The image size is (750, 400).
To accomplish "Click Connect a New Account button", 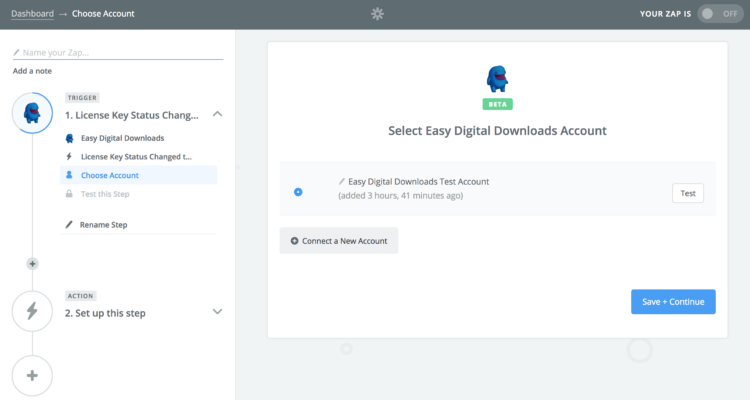I will coord(339,241).
